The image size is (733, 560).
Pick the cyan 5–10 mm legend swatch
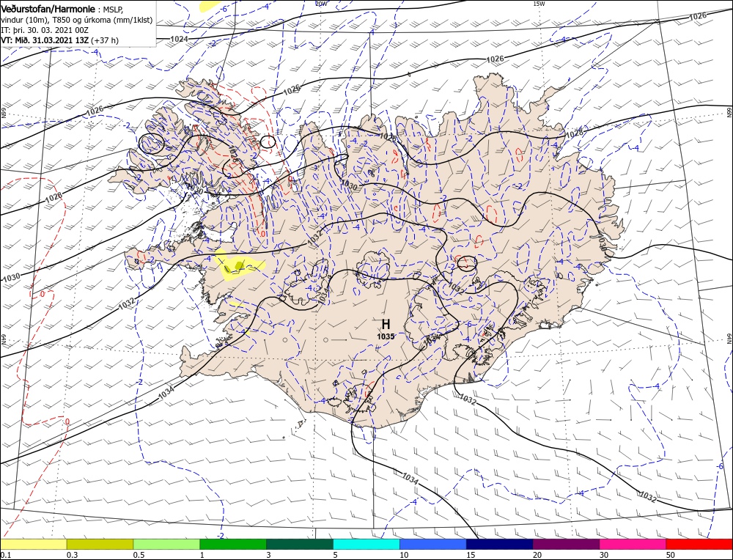(366, 544)
